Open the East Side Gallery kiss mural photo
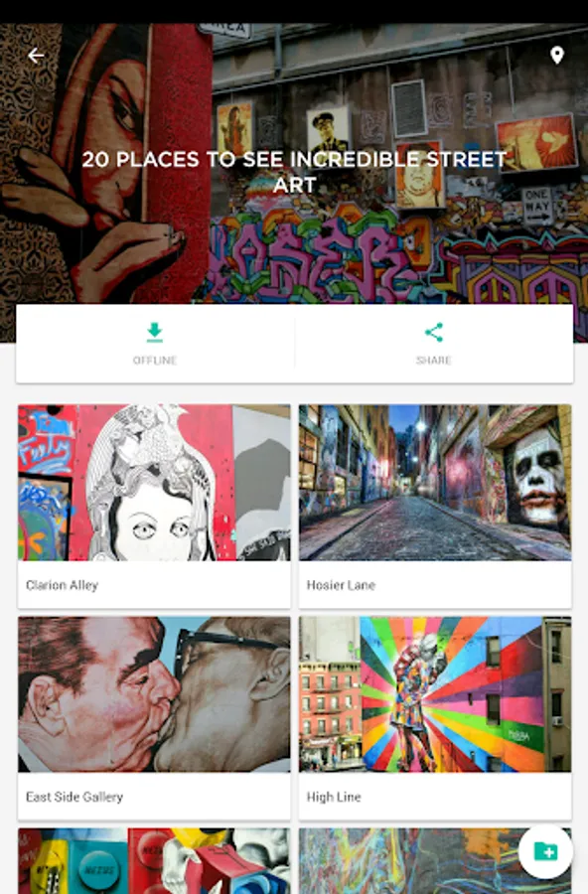This screenshot has height=894, width=588. click(154, 694)
